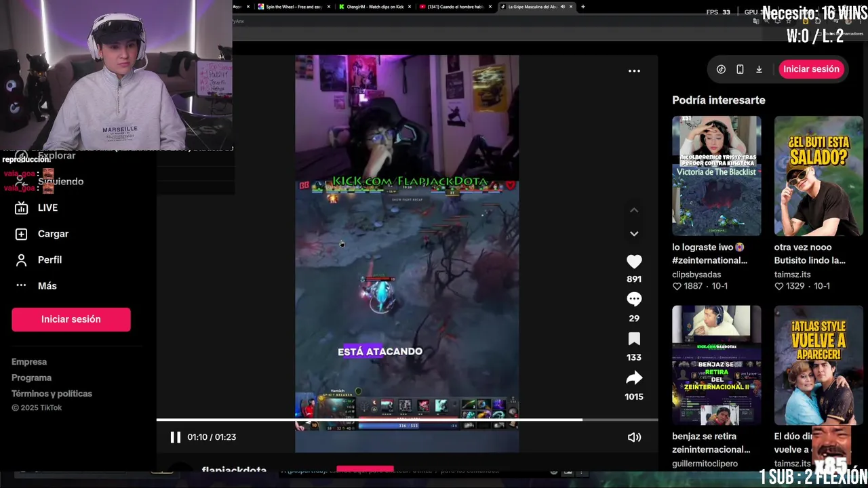Screen dimensions: 868x488
Task: Save the video with the bookmark icon
Action: pos(634,338)
